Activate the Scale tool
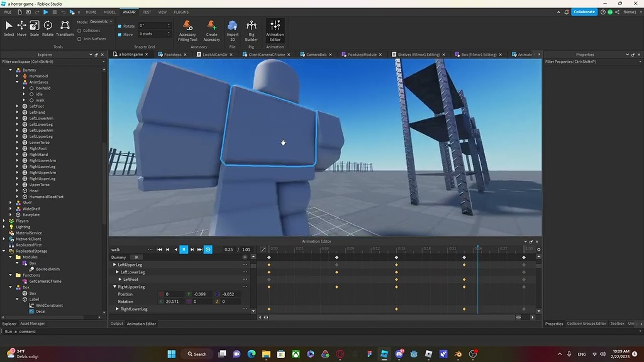Viewport: 644px width, 362px height. click(35, 26)
